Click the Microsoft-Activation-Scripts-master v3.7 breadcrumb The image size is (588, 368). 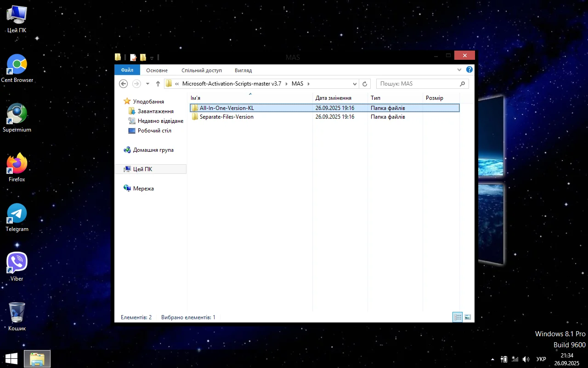[x=232, y=84]
